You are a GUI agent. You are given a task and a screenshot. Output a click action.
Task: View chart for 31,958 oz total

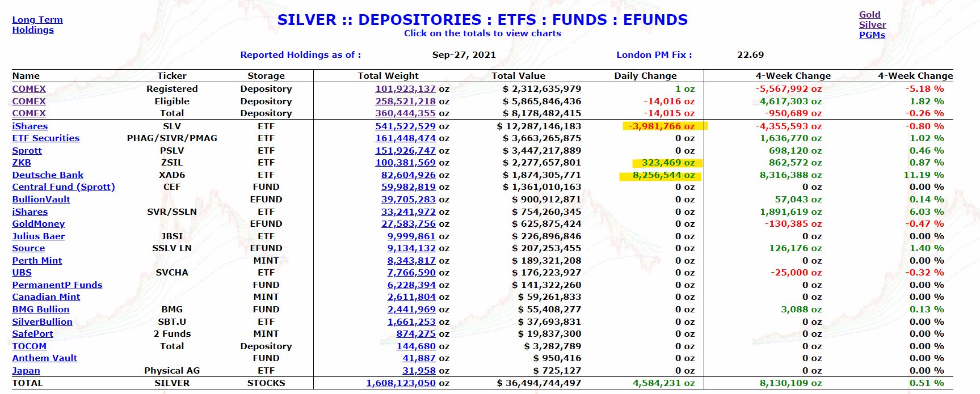click(x=419, y=371)
